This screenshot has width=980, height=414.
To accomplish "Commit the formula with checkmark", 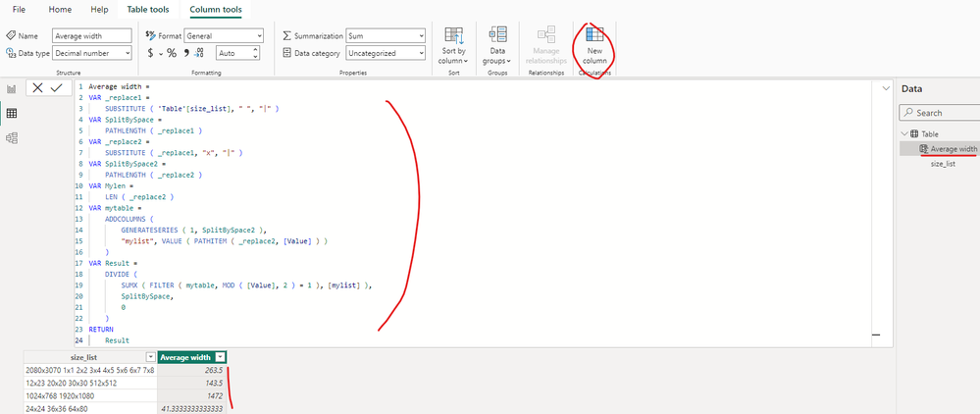I will pos(57,88).
